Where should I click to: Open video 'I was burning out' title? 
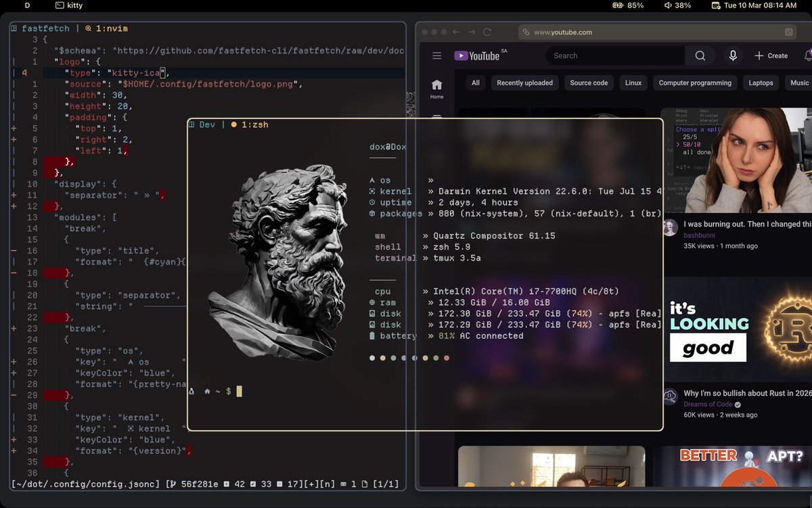747,224
